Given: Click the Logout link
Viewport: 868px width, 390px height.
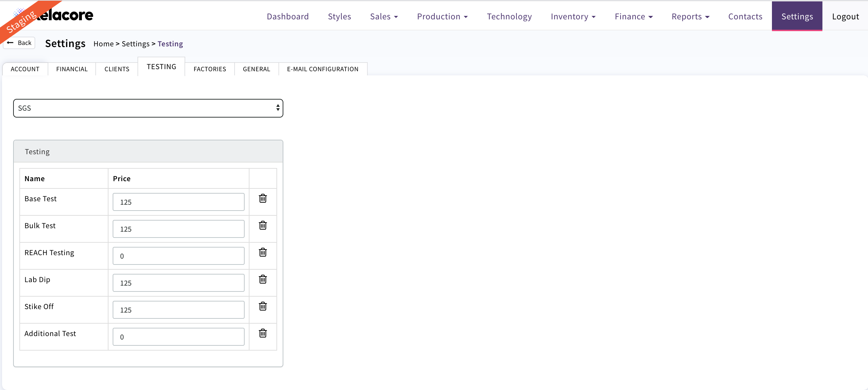Looking at the screenshot, I should pyautogui.click(x=845, y=17).
